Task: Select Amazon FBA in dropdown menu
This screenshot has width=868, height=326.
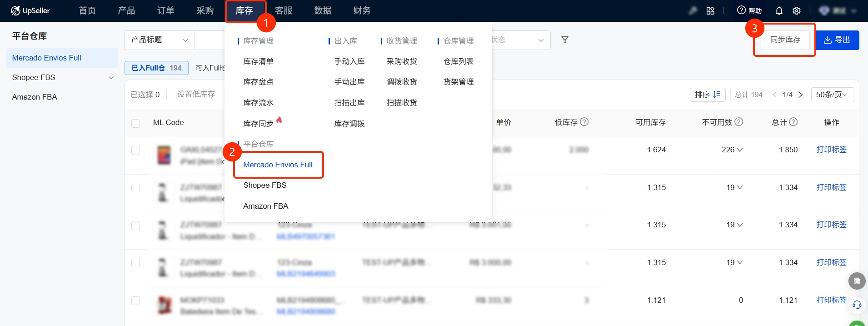Action: tap(266, 206)
